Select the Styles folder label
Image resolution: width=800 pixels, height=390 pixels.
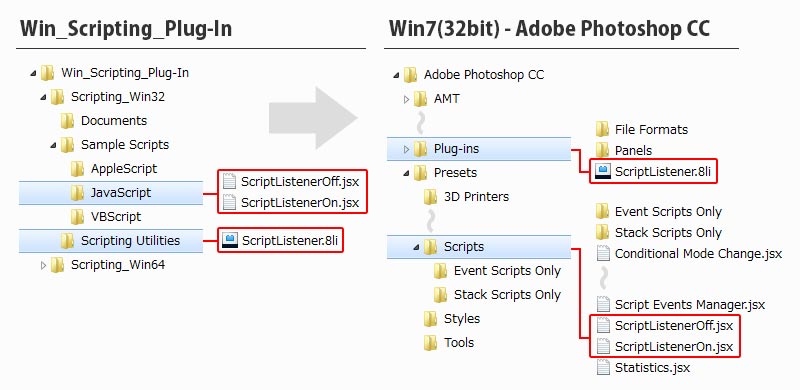(x=462, y=319)
